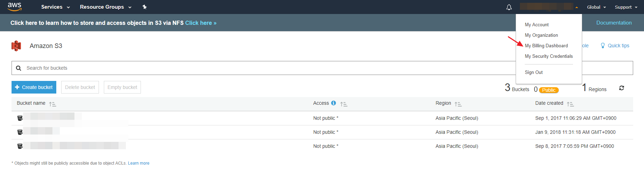
Task: Open the notifications bell icon
Action: click(509, 7)
